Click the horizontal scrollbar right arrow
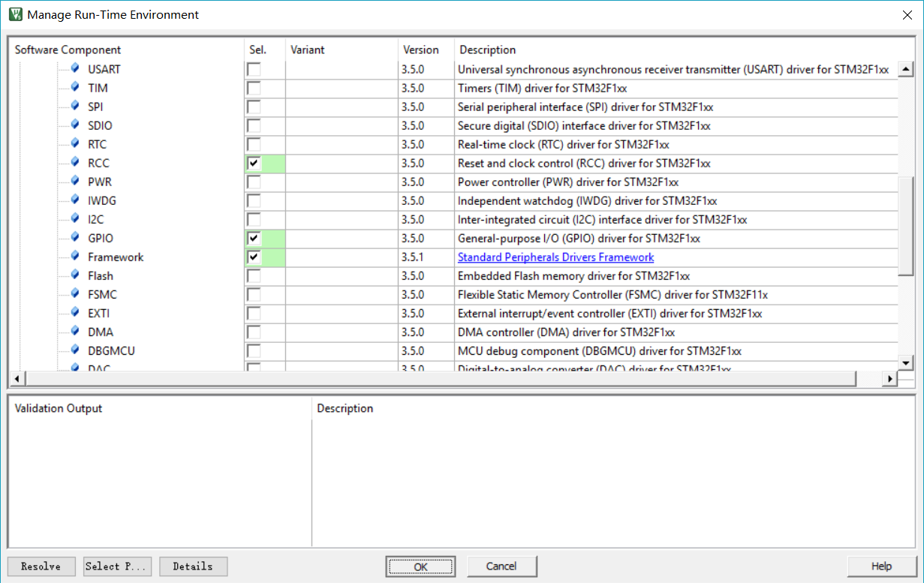This screenshot has width=924, height=583. [891, 378]
